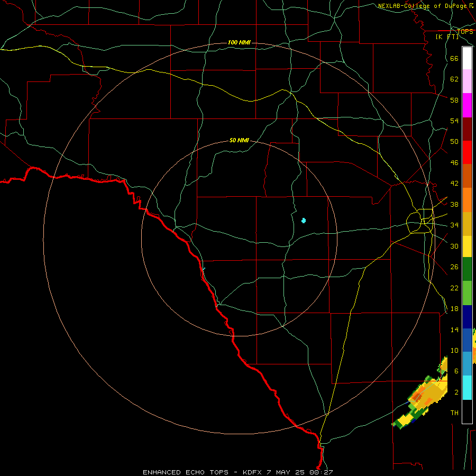Viewport: 476px width, 476px height.
Task: Pick the gold legend swatch
Action: (467, 224)
